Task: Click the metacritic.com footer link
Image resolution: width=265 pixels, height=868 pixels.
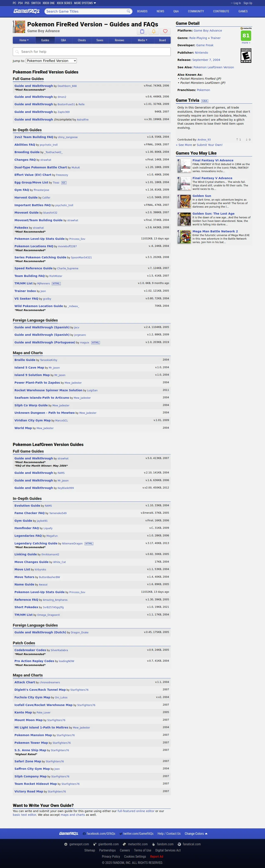Action: [135, 844]
